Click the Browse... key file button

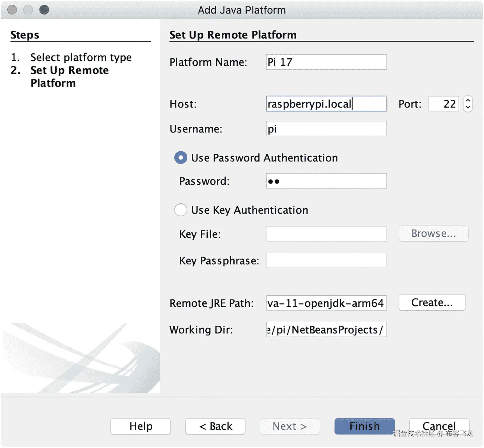(433, 234)
